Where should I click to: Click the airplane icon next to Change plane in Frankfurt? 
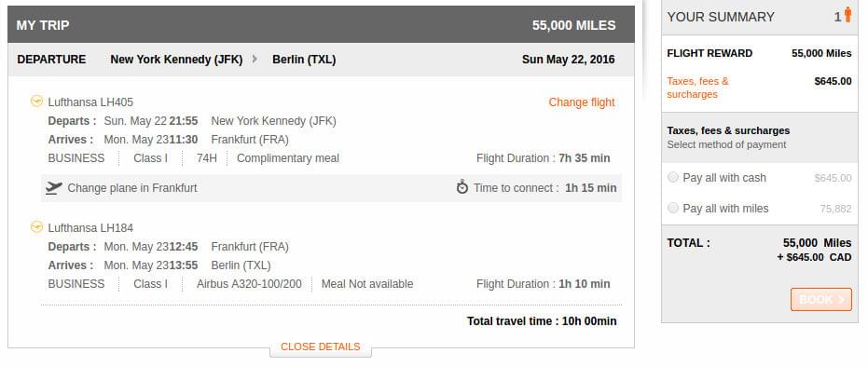54,188
